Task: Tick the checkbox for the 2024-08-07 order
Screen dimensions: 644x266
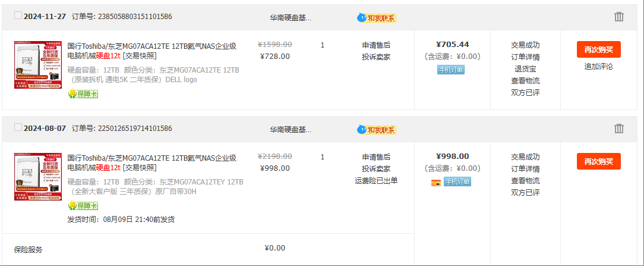Action: [x=18, y=127]
